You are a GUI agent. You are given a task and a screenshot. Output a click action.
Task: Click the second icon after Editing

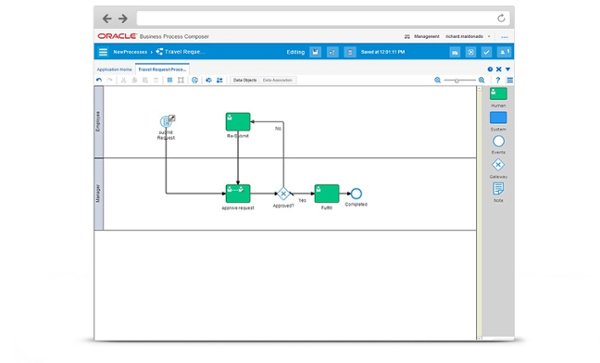(333, 52)
